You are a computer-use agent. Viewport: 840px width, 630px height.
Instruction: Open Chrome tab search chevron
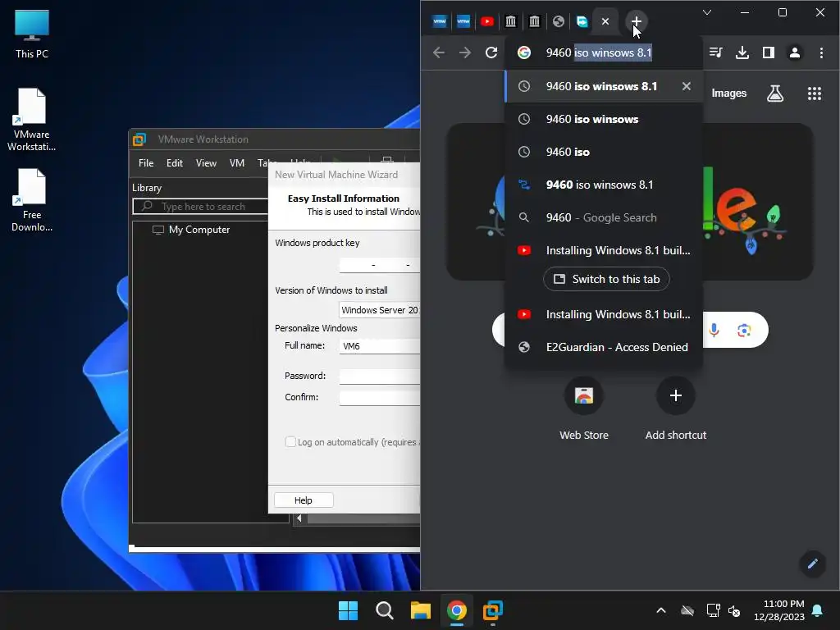coord(707,12)
